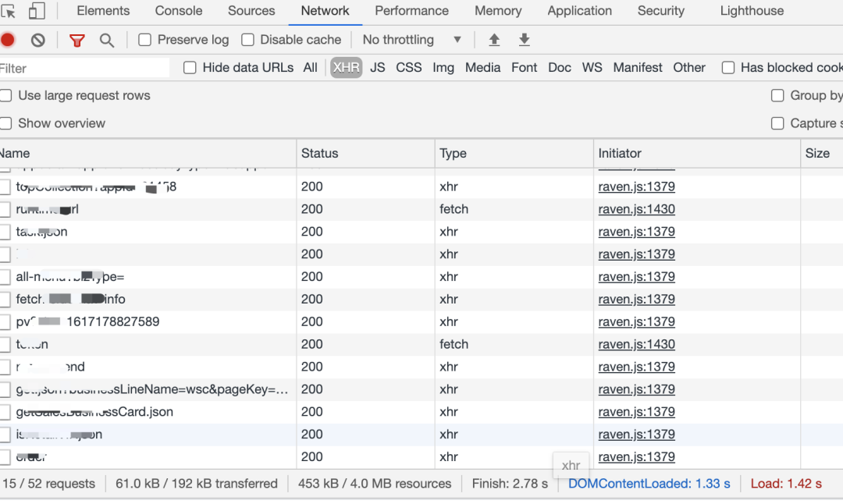The height and width of the screenshot is (504, 843).
Task: Filter requests by CSS type
Action: coord(408,68)
